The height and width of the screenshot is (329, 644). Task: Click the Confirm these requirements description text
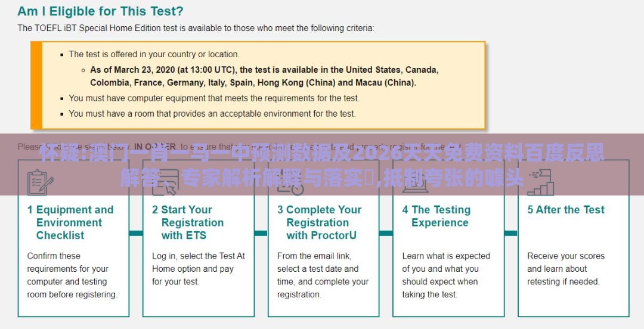(72, 275)
